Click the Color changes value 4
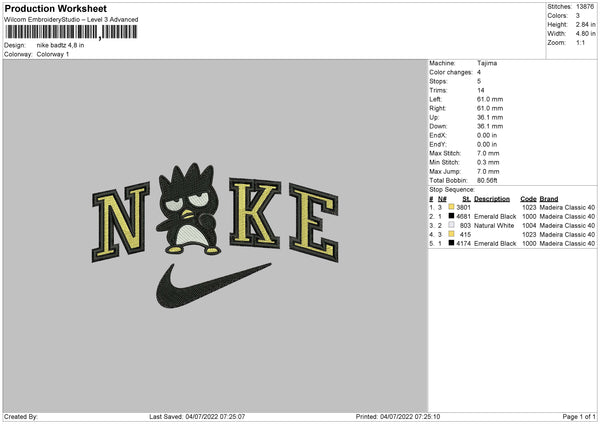600x424 pixels. (x=479, y=72)
